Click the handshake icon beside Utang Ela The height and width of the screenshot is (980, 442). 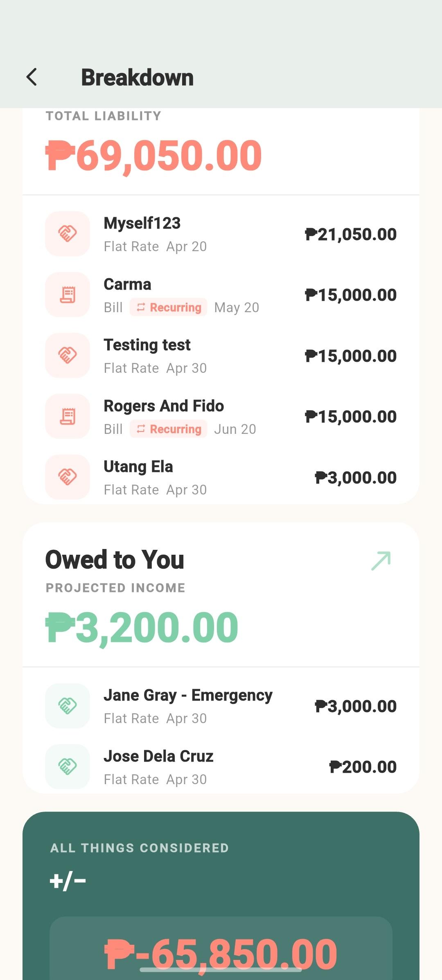(68, 477)
